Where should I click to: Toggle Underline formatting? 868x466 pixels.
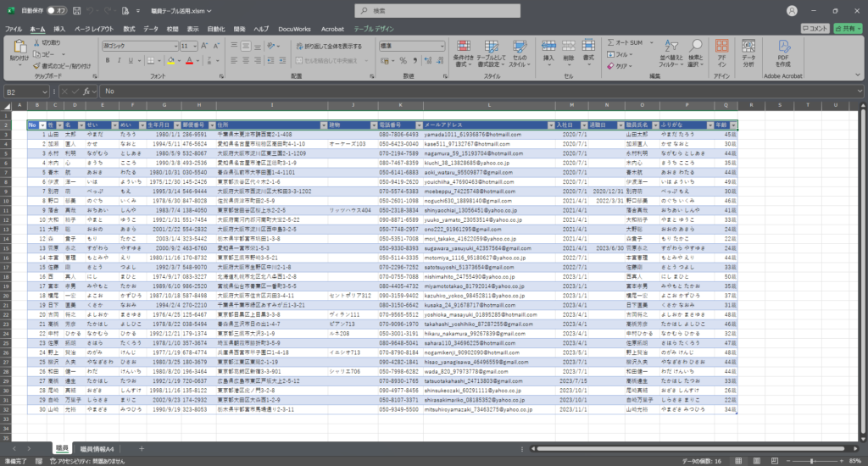point(131,60)
